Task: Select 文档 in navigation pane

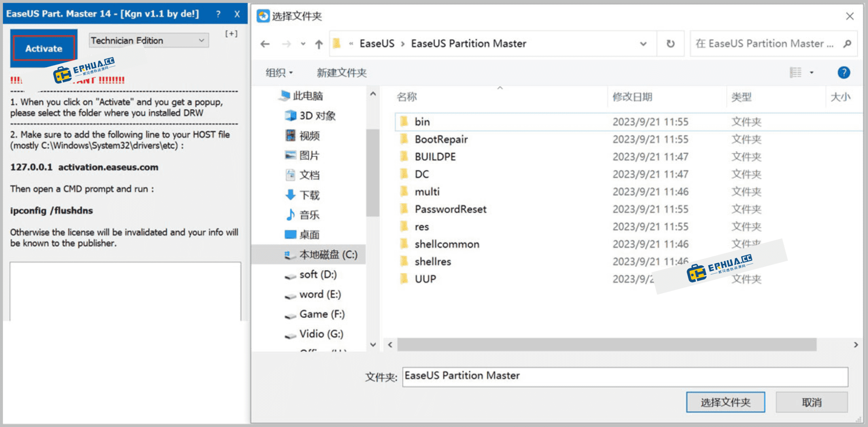Action: (303, 175)
